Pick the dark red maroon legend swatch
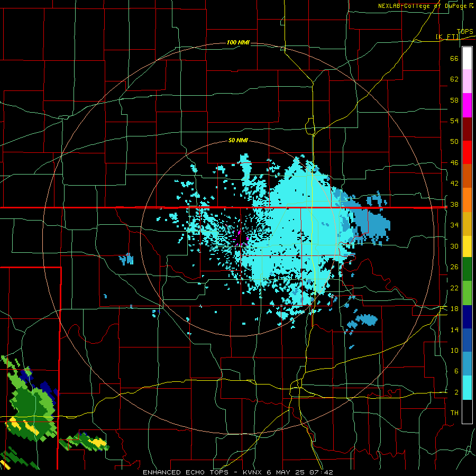The image size is (476, 476). pyautogui.click(x=467, y=129)
